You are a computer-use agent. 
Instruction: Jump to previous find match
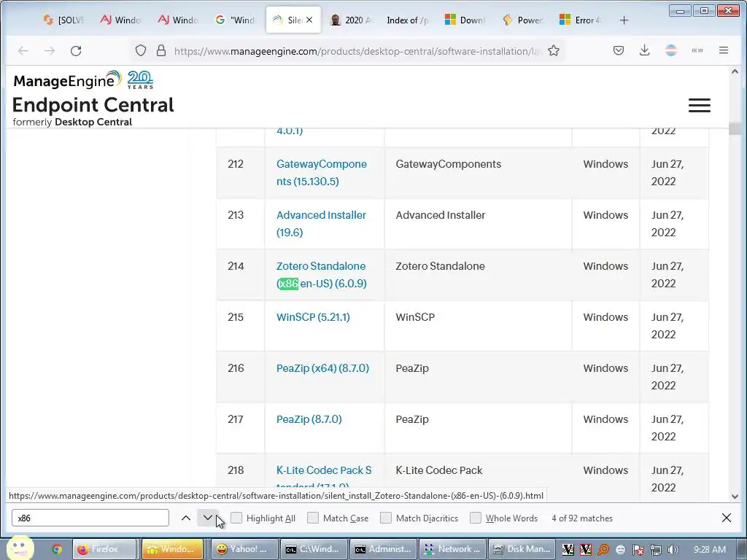(186, 518)
